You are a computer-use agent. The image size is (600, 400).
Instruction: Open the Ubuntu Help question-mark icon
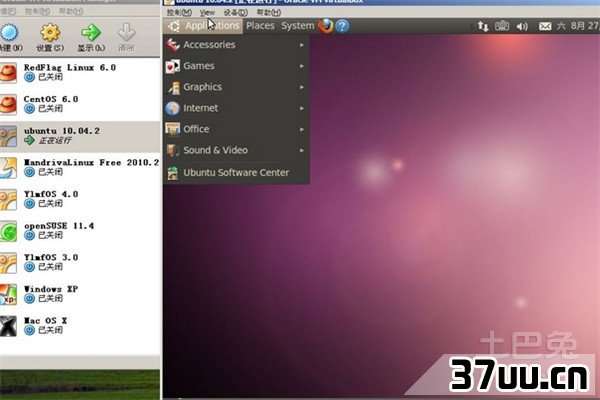tap(342, 26)
